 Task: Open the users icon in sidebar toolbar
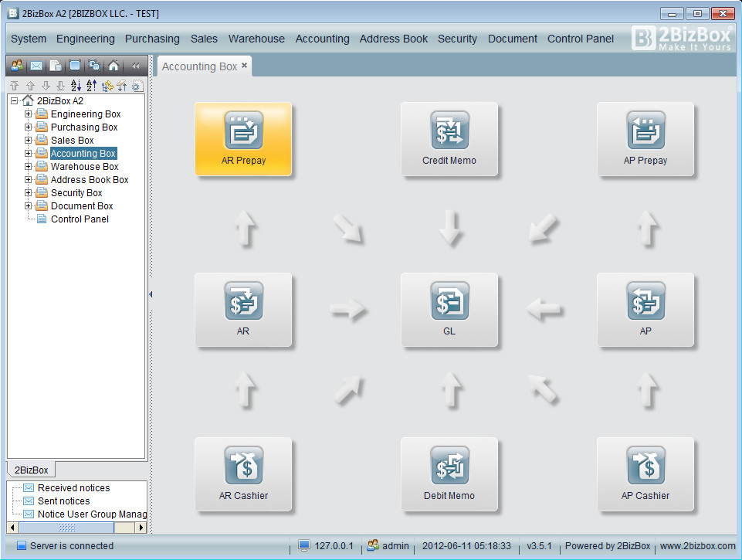pyautogui.click(x=17, y=66)
